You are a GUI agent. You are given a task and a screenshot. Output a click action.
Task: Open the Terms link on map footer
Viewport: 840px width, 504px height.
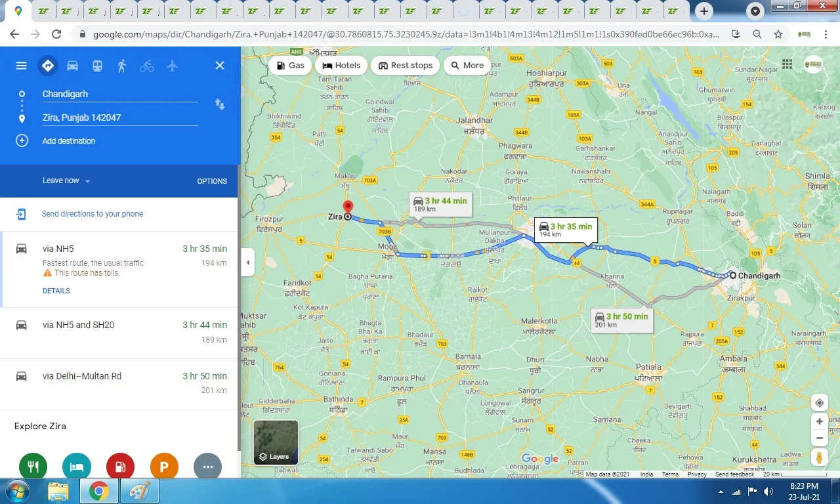(670, 474)
